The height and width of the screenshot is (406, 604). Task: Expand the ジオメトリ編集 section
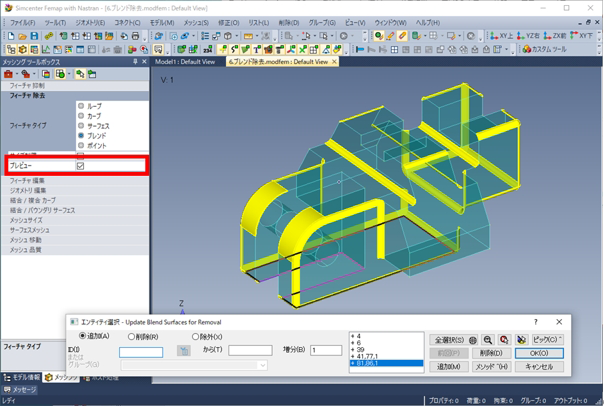pos(75,190)
